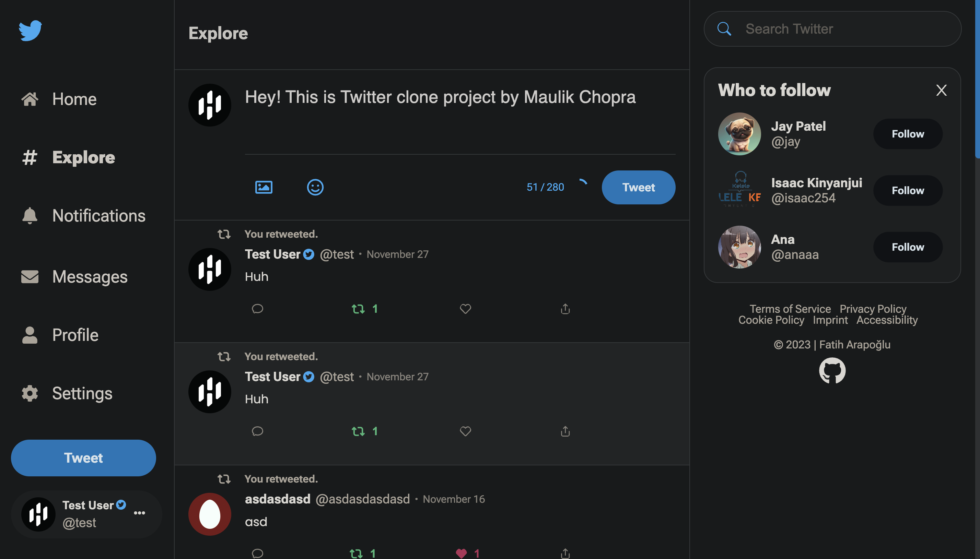Image resolution: width=980 pixels, height=559 pixels.
Task: Like the second Huh retweet
Action: (x=465, y=431)
